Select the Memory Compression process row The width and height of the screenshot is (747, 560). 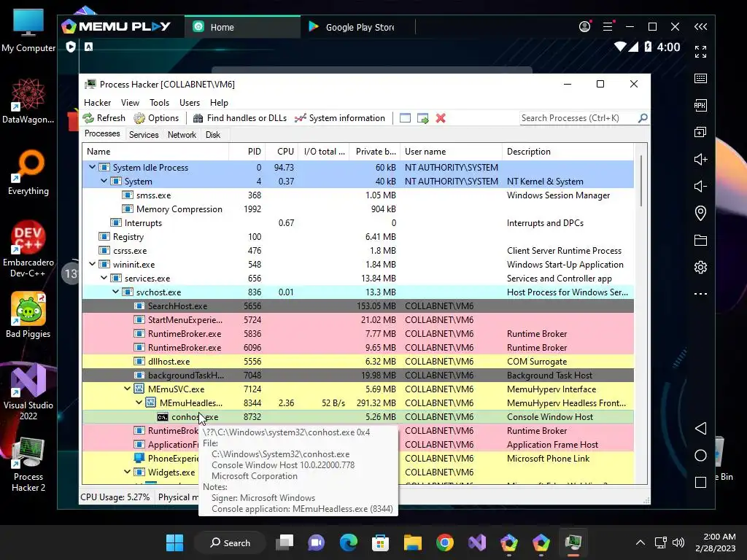(357, 209)
